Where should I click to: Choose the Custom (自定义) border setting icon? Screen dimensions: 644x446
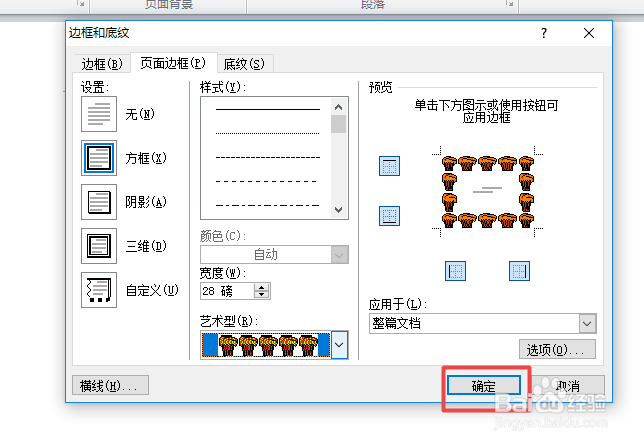(x=99, y=290)
